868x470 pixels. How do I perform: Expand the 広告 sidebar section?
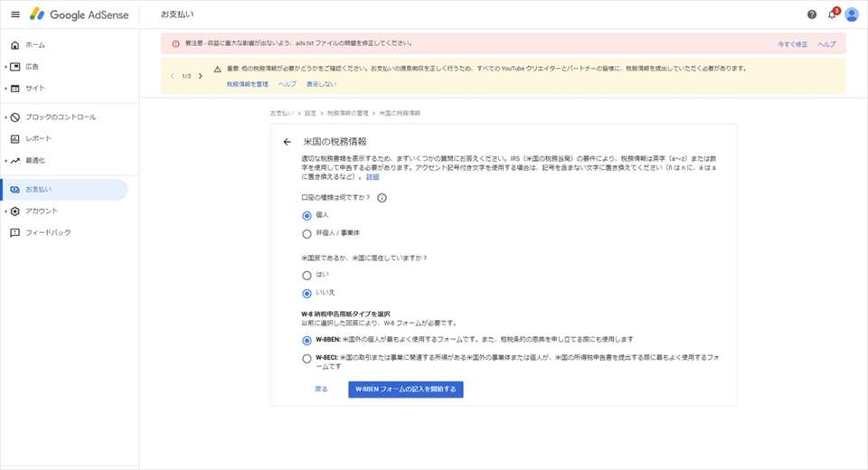coord(5,66)
